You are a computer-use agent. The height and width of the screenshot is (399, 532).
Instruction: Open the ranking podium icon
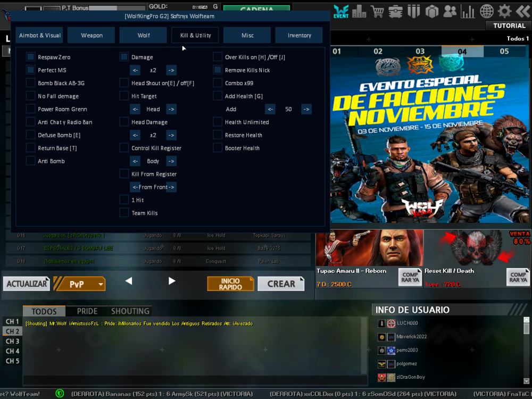coord(359,11)
